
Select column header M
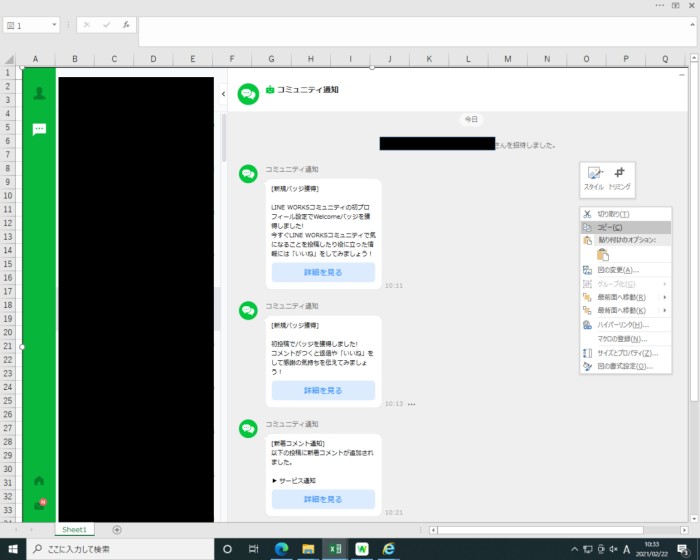508,59
